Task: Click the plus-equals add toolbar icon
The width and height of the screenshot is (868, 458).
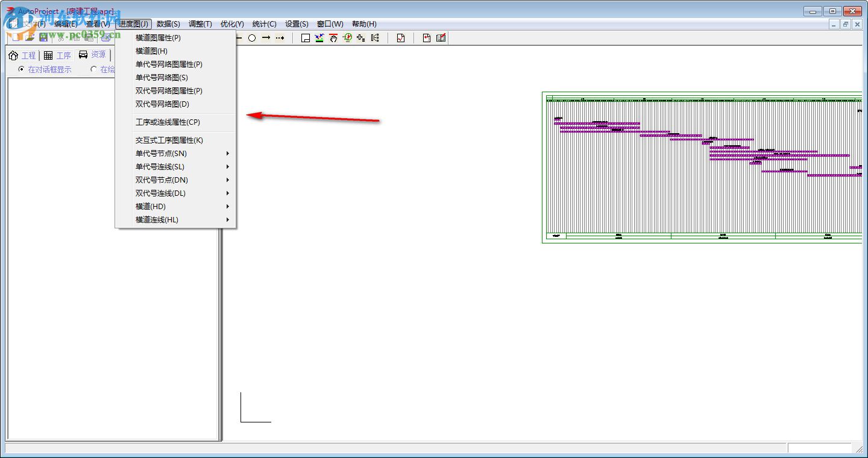Action: coord(361,38)
